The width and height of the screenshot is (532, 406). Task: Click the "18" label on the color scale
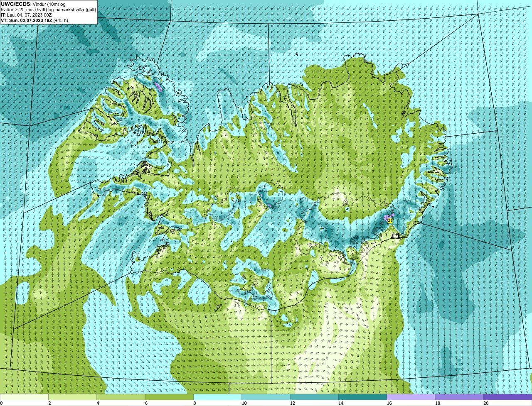438,403
